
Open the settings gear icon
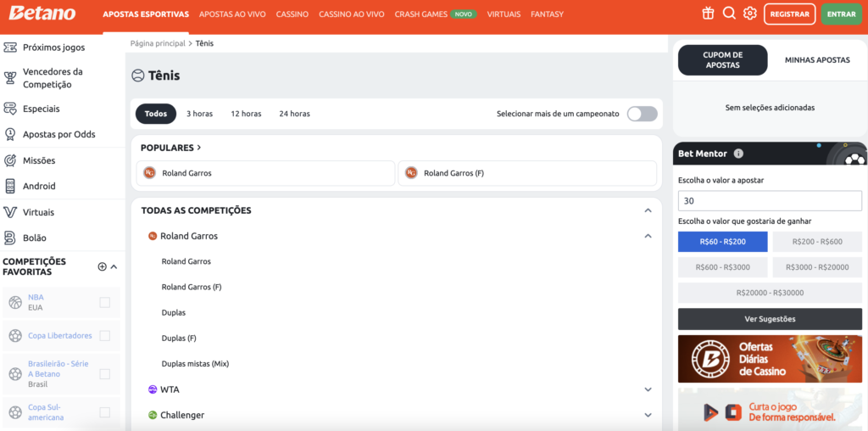click(x=750, y=14)
